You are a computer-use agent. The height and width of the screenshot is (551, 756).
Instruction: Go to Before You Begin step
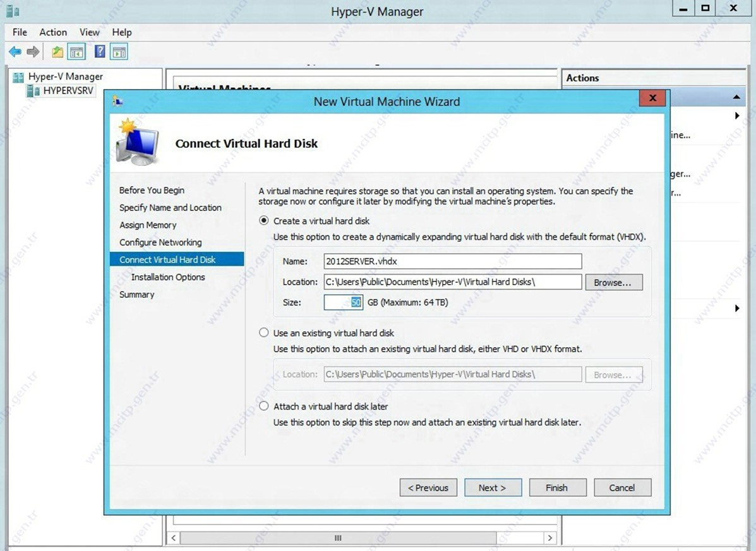tap(152, 190)
